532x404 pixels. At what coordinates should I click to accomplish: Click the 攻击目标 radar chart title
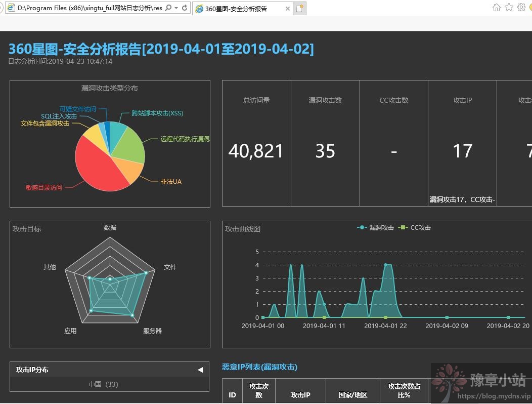point(27,229)
